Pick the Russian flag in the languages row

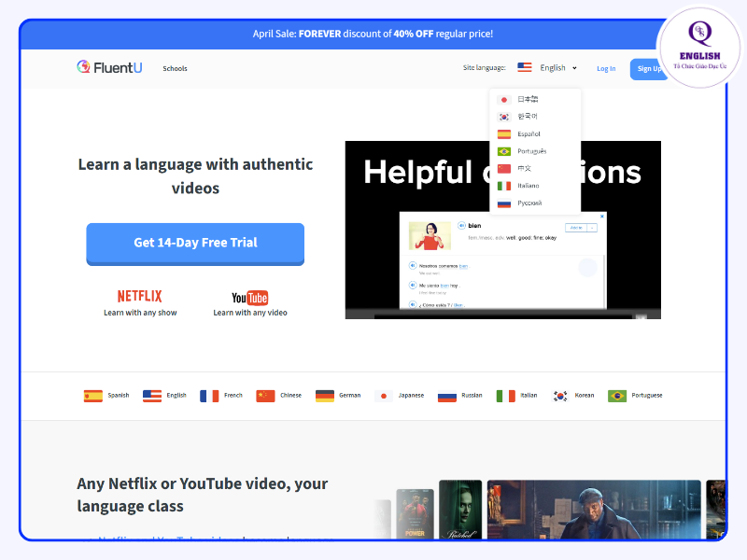tap(447, 396)
